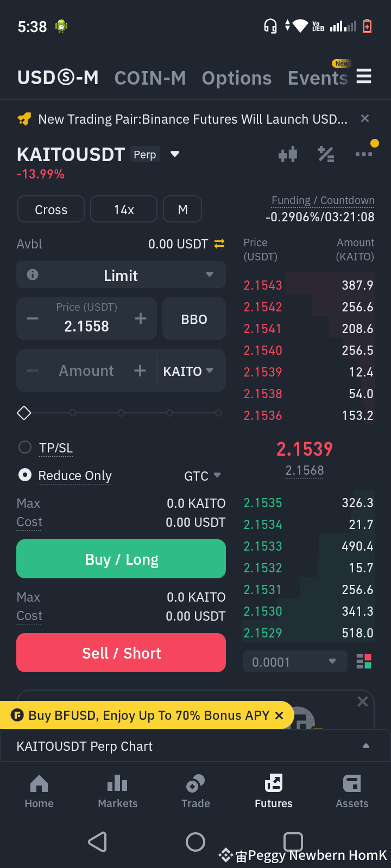The height and width of the screenshot is (868, 391).
Task: Open the three-dots more options menu
Action: pos(363,155)
